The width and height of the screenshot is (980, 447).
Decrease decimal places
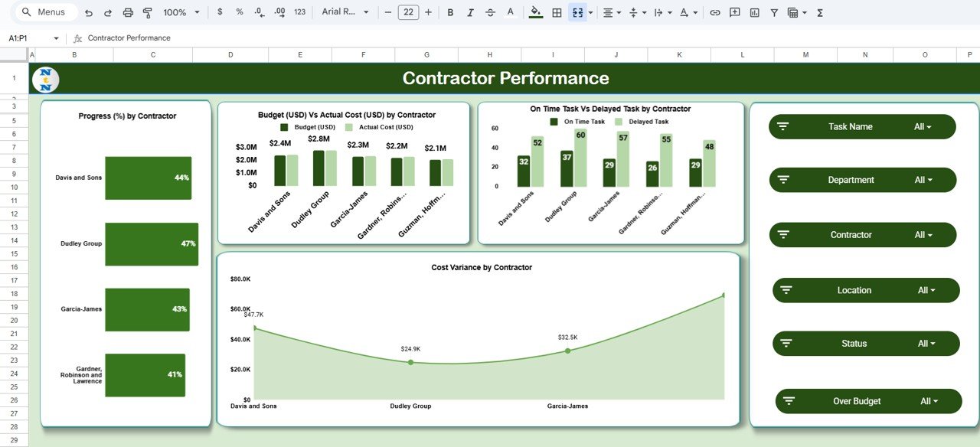[259, 12]
